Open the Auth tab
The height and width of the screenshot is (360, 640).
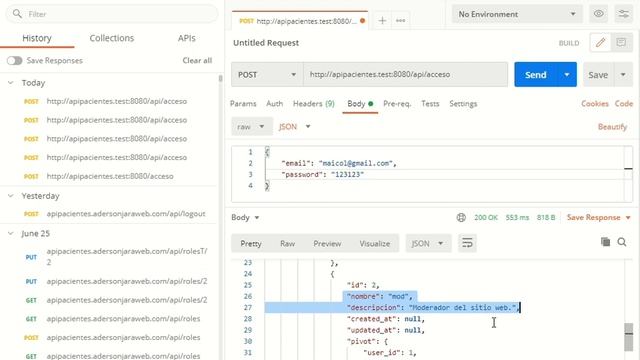point(274,104)
